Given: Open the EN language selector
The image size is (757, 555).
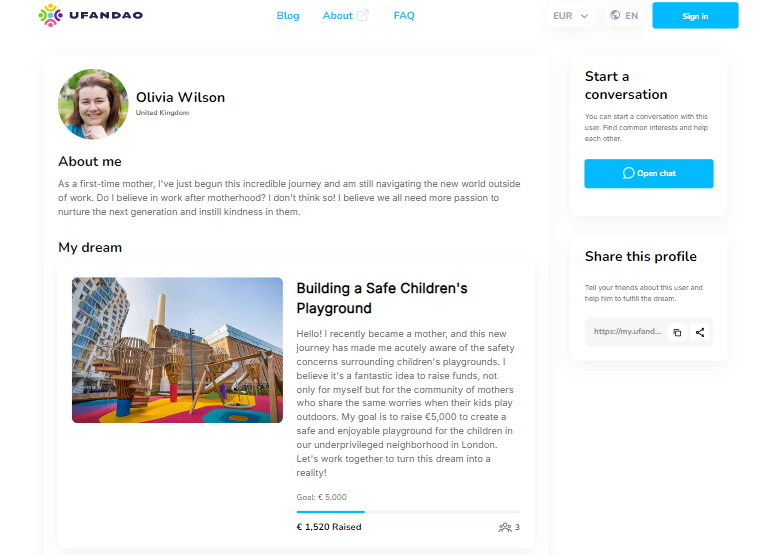Looking at the screenshot, I should click(x=624, y=16).
